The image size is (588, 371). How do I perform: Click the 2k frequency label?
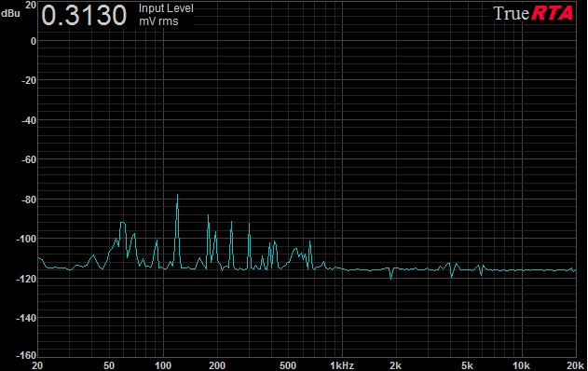pyautogui.click(x=396, y=365)
